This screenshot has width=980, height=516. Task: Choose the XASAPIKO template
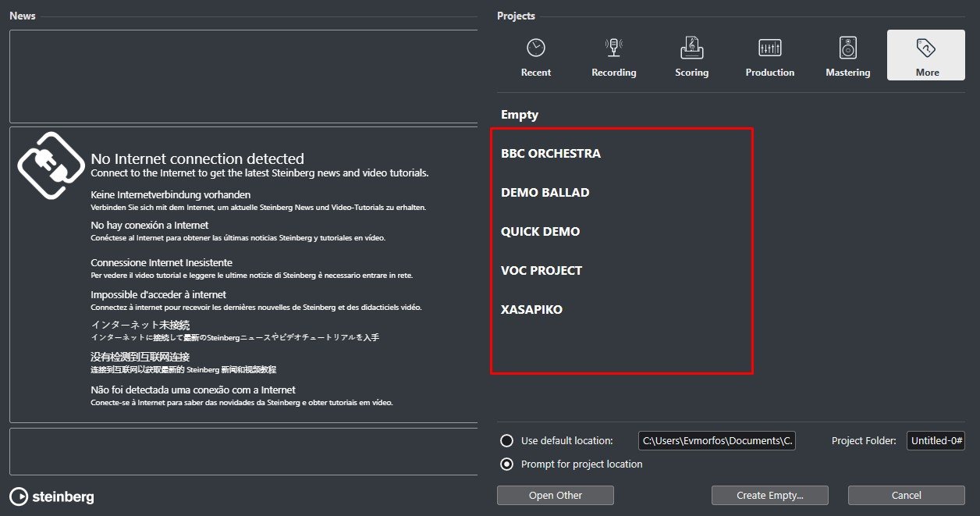(x=531, y=310)
